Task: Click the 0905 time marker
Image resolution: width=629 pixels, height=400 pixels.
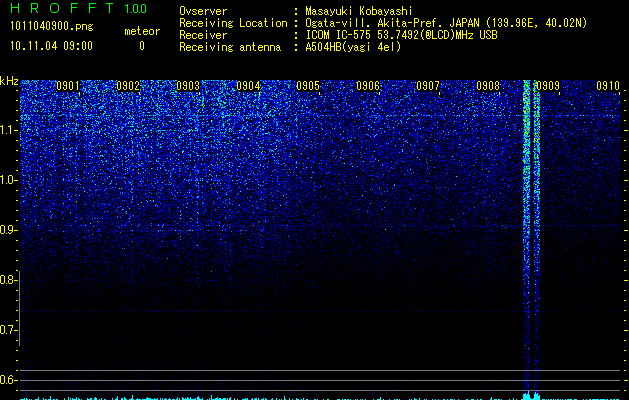Action: tap(308, 86)
